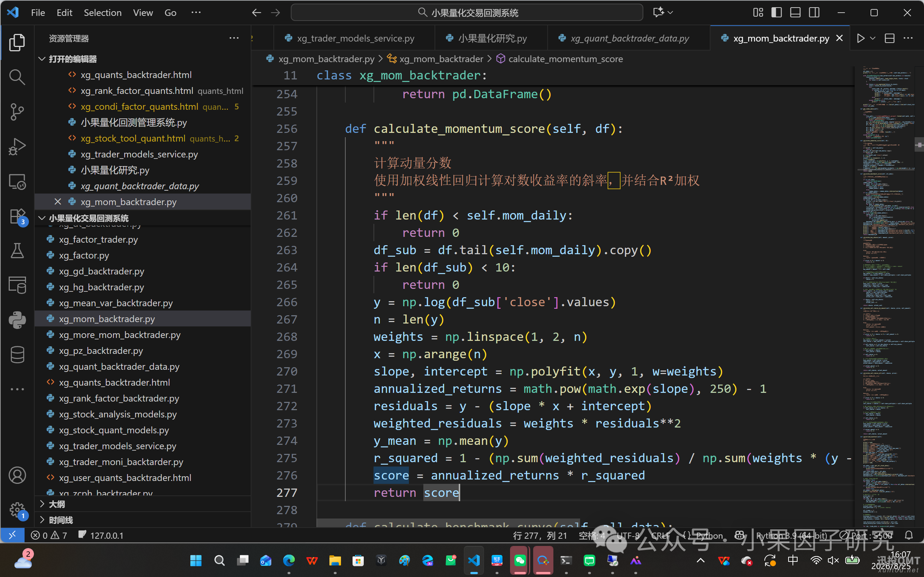Open the notifications bell in status bar
This screenshot has width=924, height=577.
click(x=909, y=535)
